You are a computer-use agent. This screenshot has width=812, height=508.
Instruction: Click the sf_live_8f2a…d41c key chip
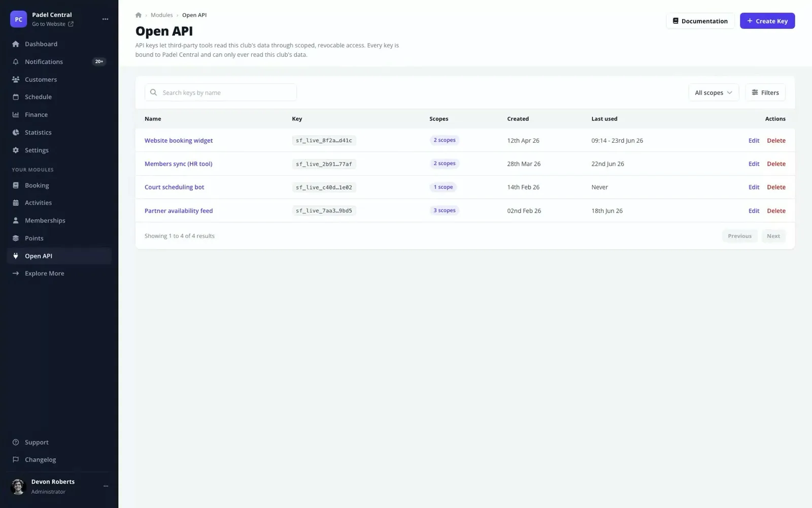click(x=324, y=141)
